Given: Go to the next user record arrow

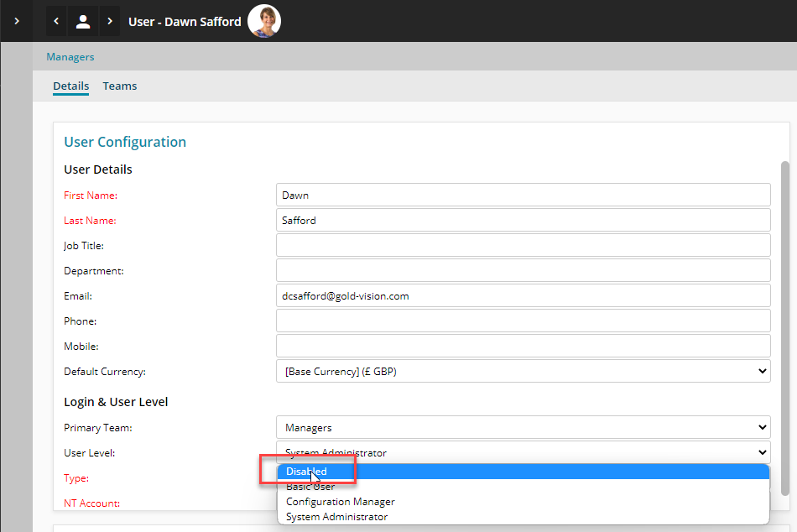Looking at the screenshot, I should coord(110,21).
